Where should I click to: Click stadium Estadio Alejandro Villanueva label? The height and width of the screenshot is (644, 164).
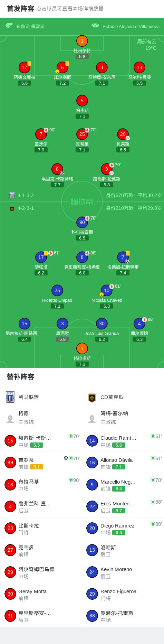(131, 26)
